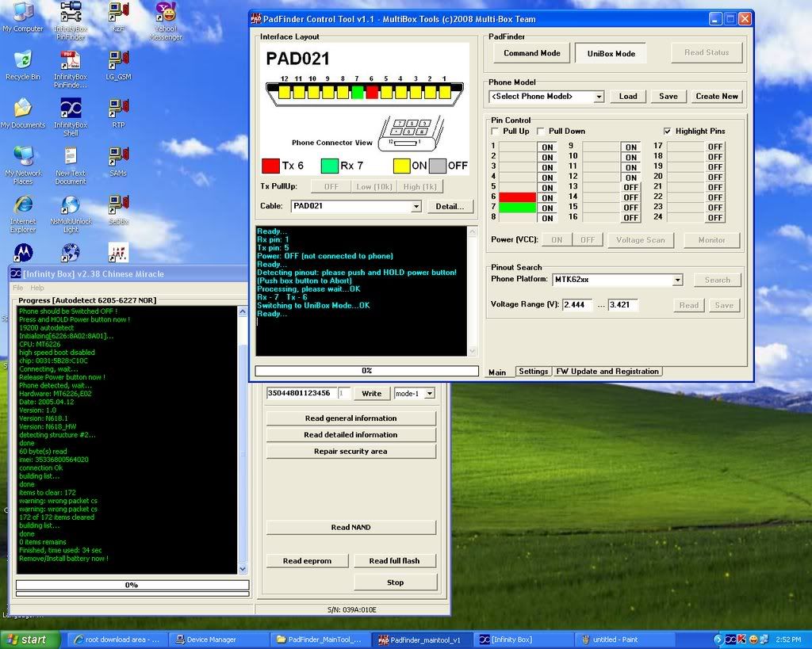The width and height of the screenshot is (812, 649).
Task: Select the InfinityBox Shell desktop icon
Action: [x=71, y=117]
